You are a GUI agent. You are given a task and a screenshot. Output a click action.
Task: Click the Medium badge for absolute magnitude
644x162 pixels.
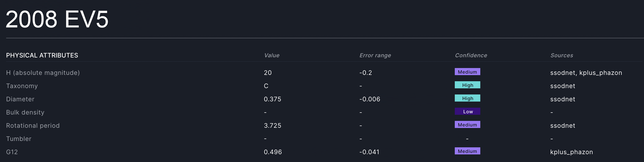tap(467, 72)
